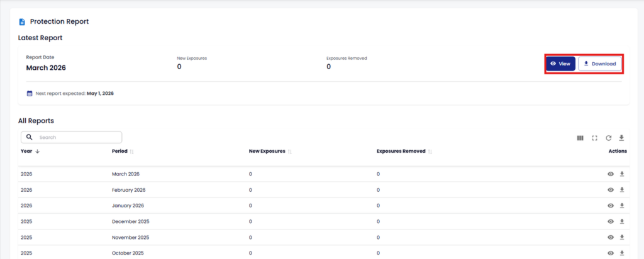
Task: Open the column visibility icon
Action: coord(580,138)
